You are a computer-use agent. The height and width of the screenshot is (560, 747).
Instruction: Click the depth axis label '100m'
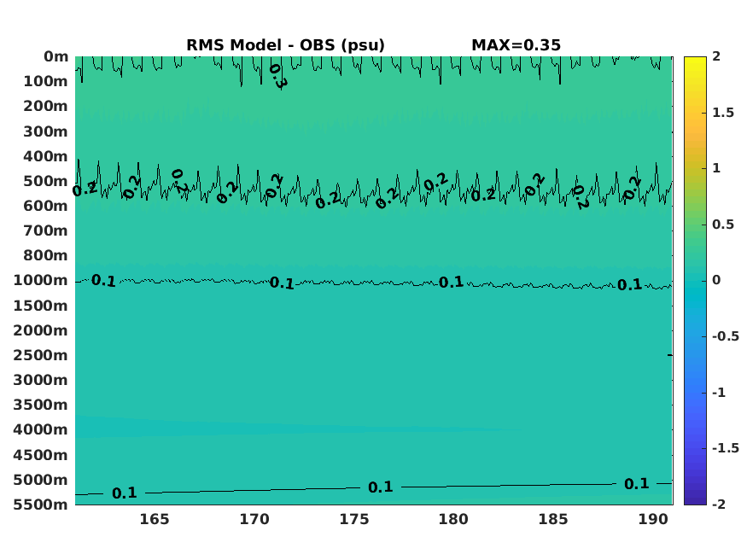click(x=46, y=81)
